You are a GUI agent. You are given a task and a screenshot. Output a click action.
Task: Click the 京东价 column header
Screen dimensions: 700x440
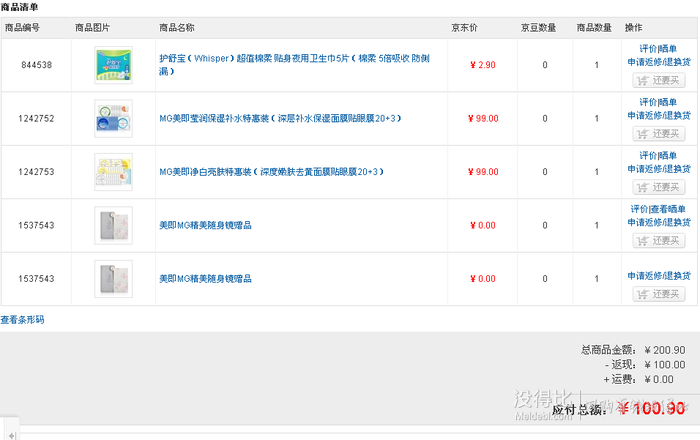pos(464,28)
